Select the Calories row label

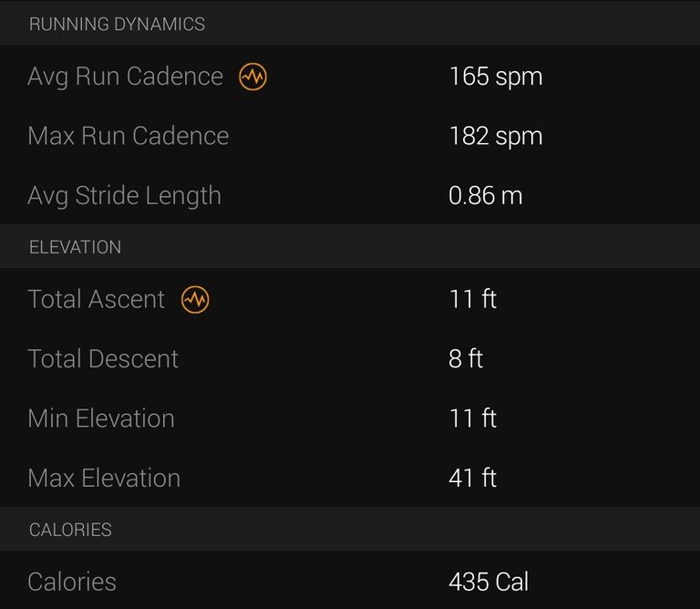pos(72,582)
